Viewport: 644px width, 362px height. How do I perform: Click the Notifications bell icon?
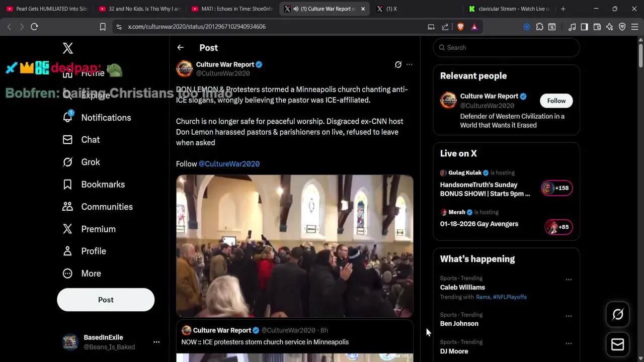(67, 117)
